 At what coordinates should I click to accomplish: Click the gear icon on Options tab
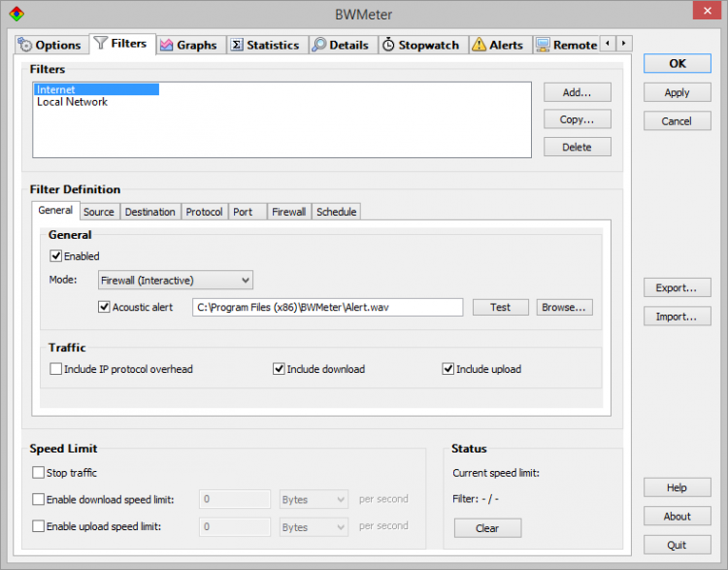[24, 45]
